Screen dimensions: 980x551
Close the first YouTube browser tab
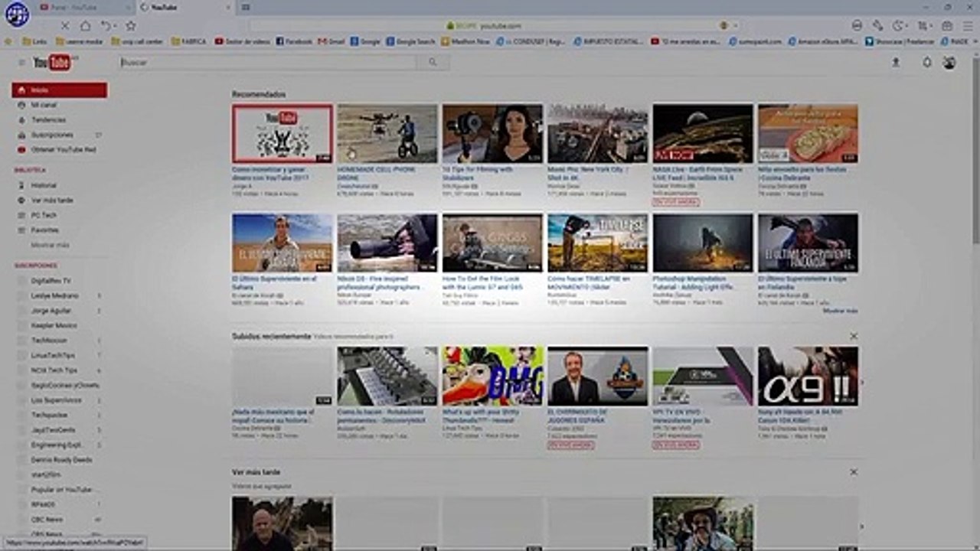coord(128,7)
